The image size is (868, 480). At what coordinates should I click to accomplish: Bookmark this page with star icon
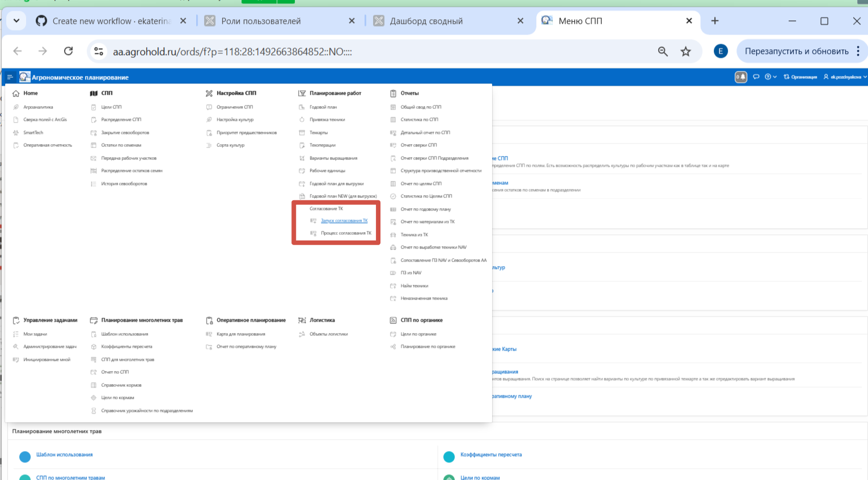686,52
